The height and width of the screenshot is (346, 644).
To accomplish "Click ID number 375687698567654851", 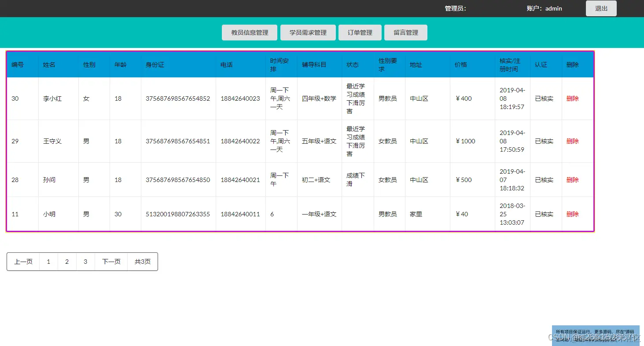I will pyautogui.click(x=178, y=141).
